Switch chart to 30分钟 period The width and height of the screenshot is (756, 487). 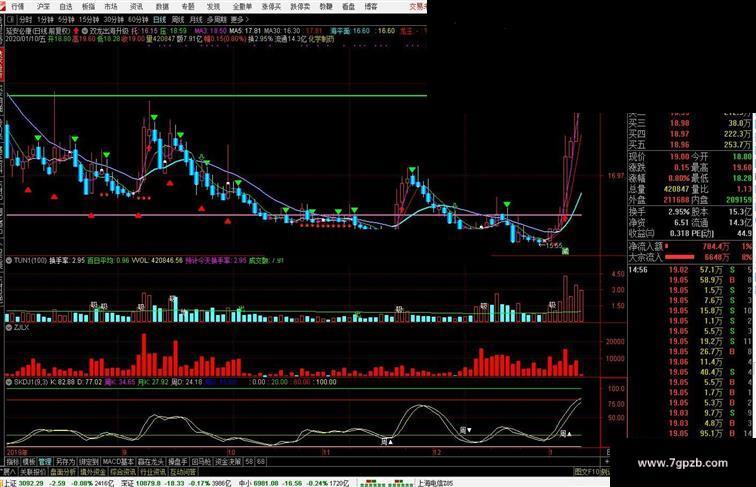point(114,20)
